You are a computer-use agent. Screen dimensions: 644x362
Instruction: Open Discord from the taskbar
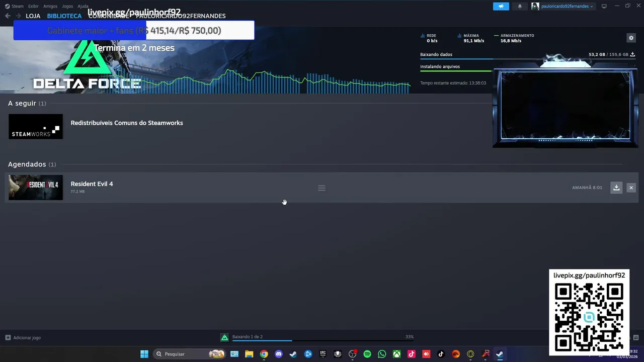pyautogui.click(x=279, y=354)
